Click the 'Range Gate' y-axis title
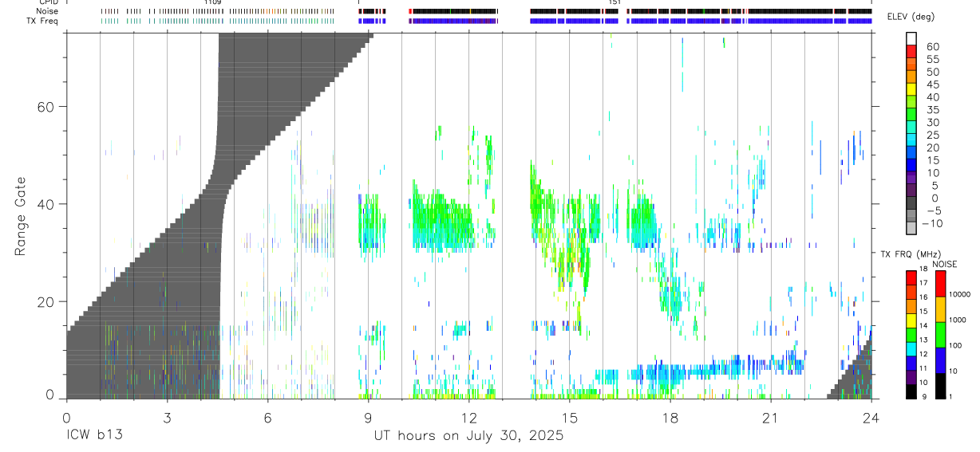The height and width of the screenshot is (452, 980). click(x=20, y=216)
